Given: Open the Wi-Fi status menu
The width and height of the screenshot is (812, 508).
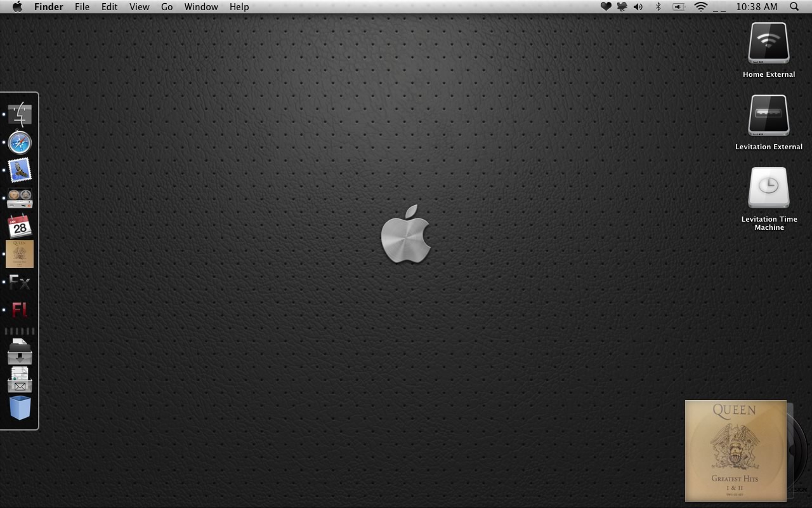Looking at the screenshot, I should tap(700, 6).
